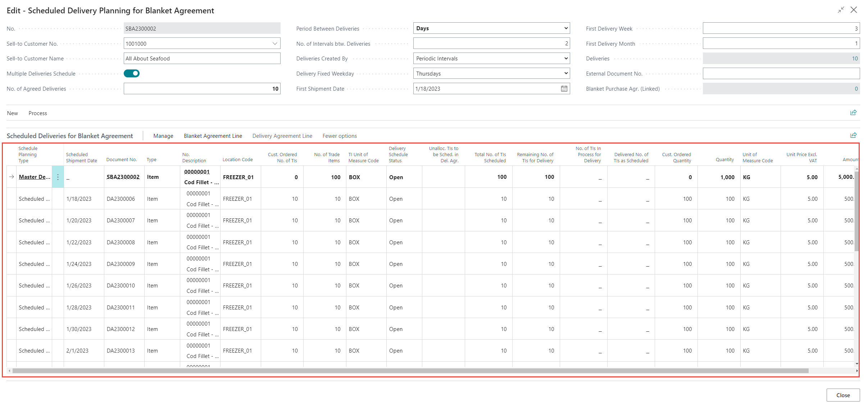The width and height of the screenshot is (868, 408).
Task: Click the right arrow of the horizontal scrollbar
Action: [x=857, y=371]
